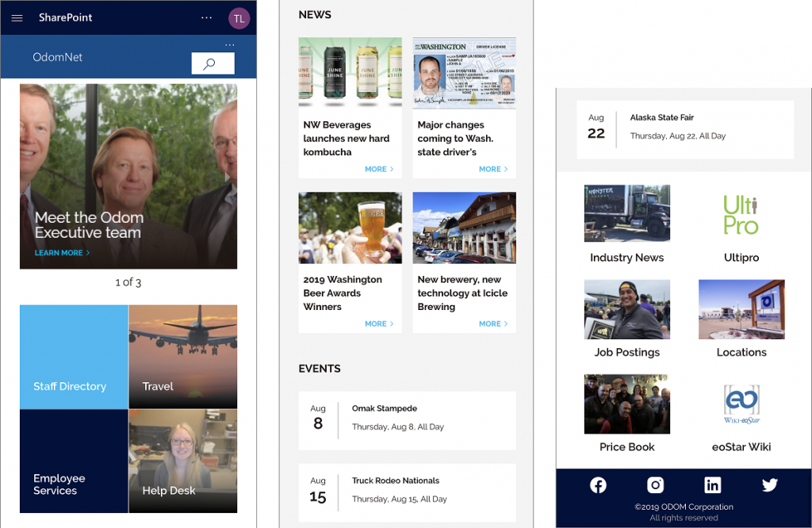Open the Travel tile

(x=183, y=358)
